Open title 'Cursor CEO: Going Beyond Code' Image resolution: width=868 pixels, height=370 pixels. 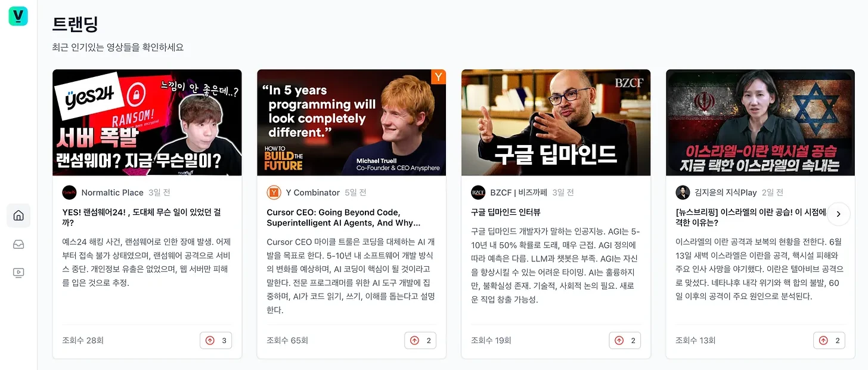[343, 217]
